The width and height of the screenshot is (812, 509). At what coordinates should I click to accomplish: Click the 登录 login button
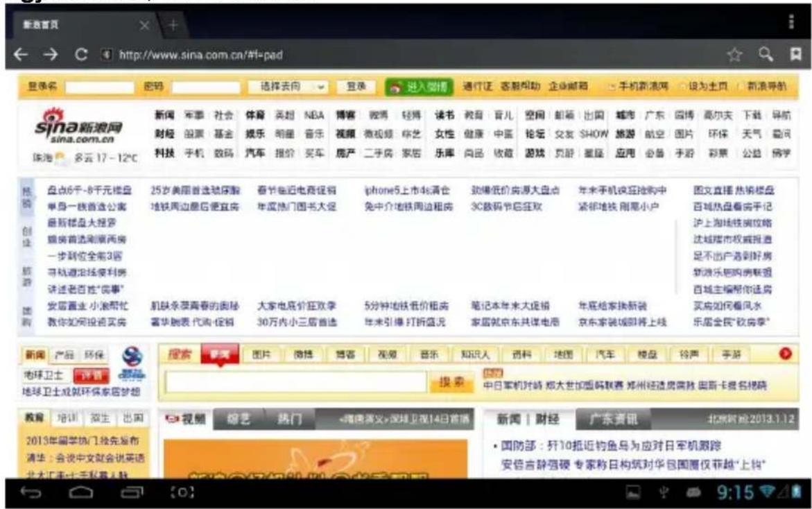pyautogui.click(x=356, y=87)
